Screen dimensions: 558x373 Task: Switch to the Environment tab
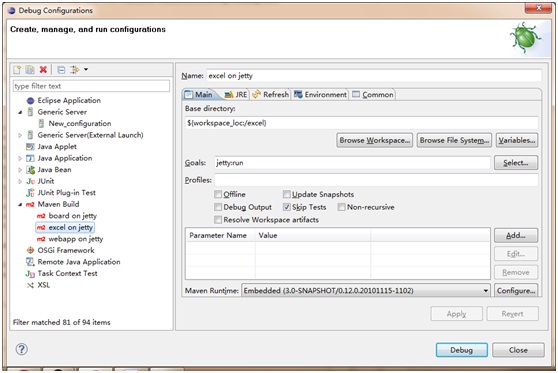click(320, 95)
